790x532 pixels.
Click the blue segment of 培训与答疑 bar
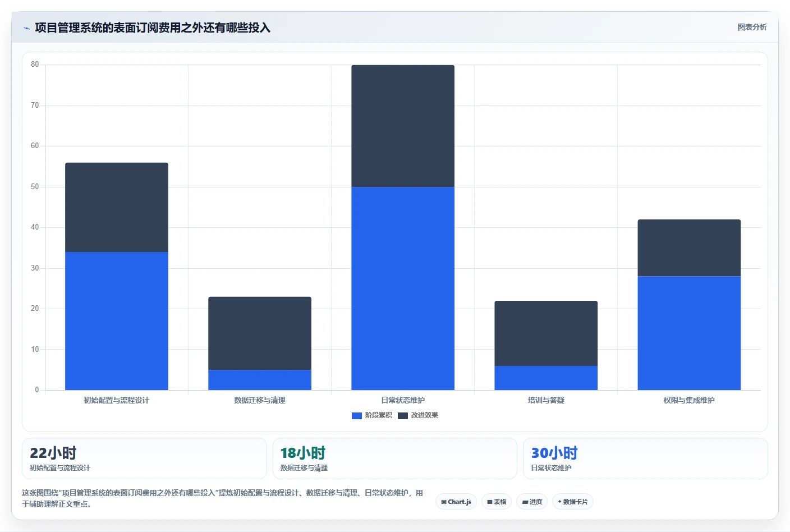point(546,378)
